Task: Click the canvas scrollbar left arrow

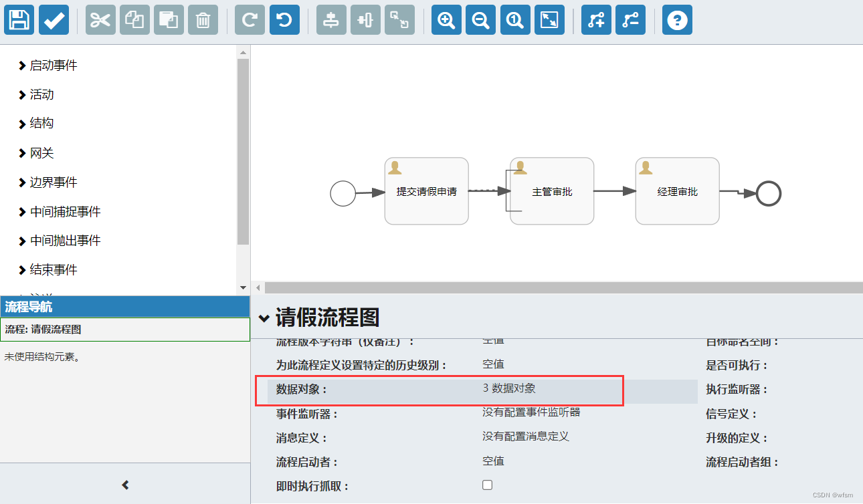Action: [x=257, y=287]
